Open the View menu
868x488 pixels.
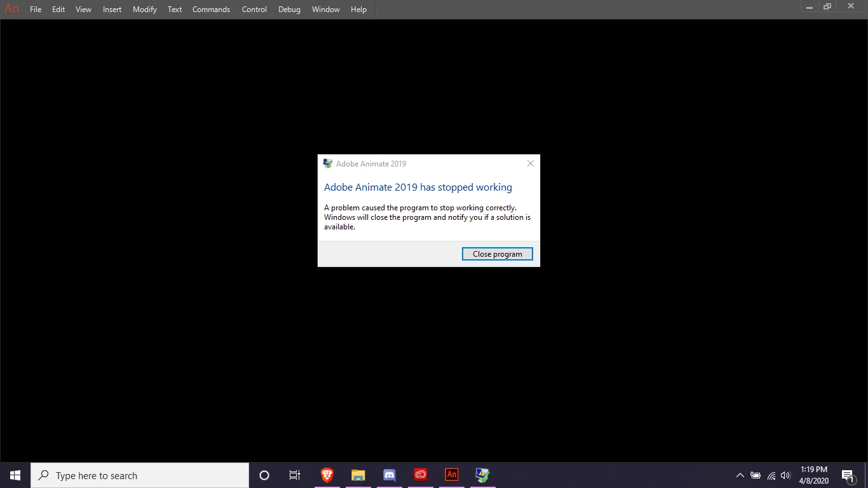tap(83, 10)
